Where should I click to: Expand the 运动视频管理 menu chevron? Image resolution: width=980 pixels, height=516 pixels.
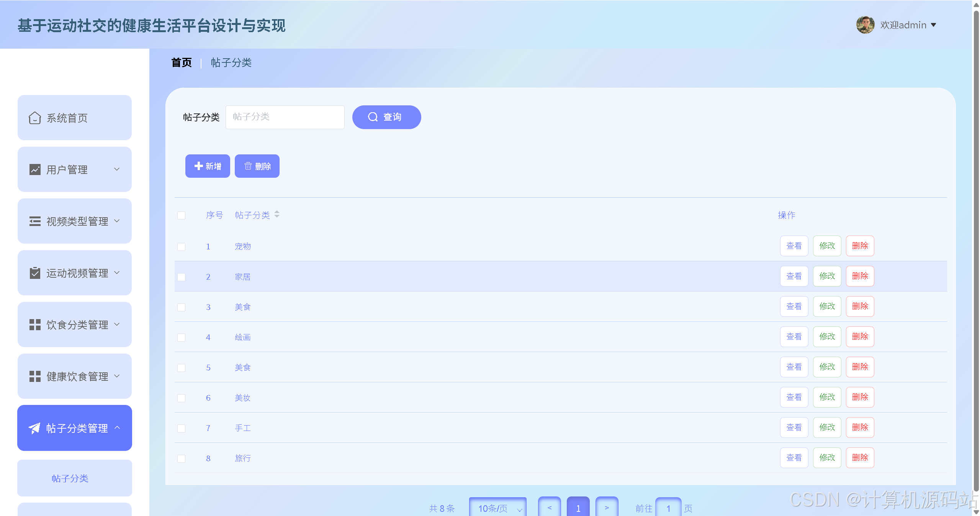point(117,272)
